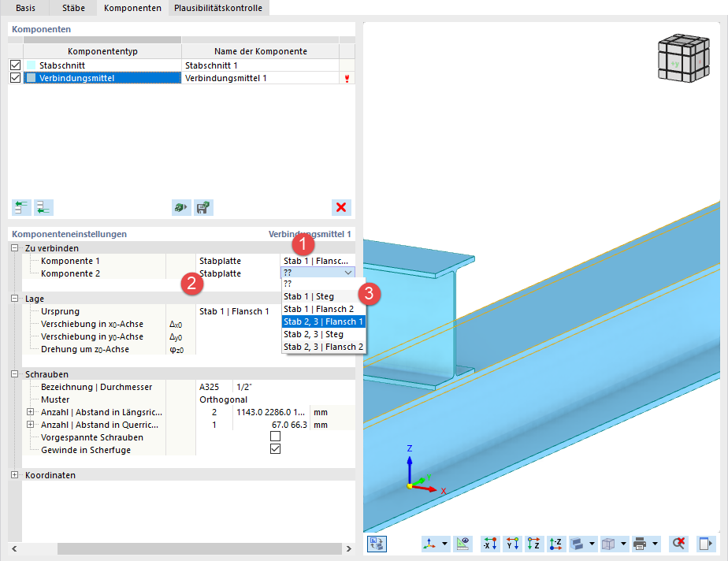Set view in Y direction
Viewport: 728px width, 561px height.
513,544
